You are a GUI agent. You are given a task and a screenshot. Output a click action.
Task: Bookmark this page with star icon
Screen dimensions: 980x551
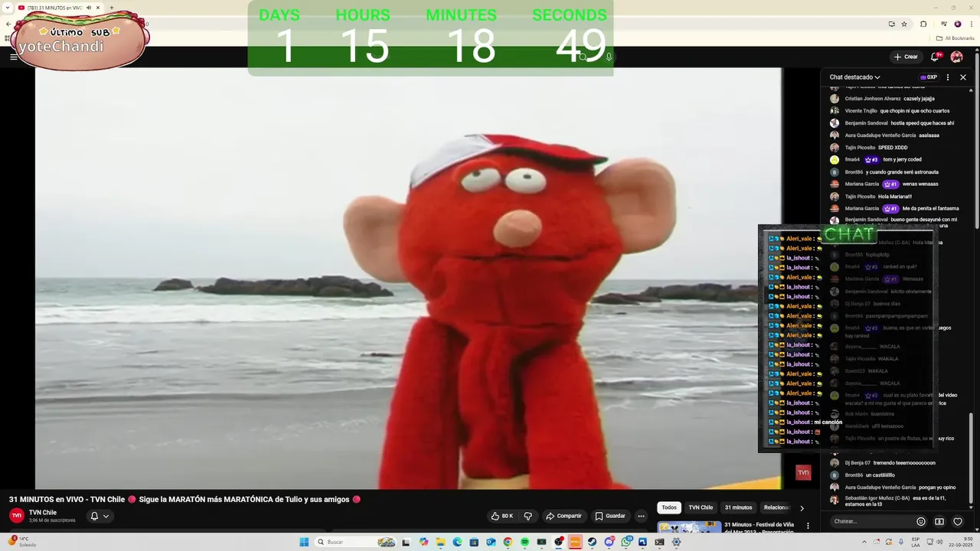point(904,24)
